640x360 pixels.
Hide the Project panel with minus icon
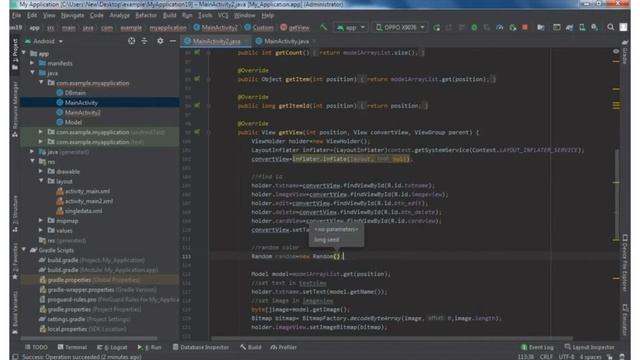pyautogui.click(x=173, y=41)
